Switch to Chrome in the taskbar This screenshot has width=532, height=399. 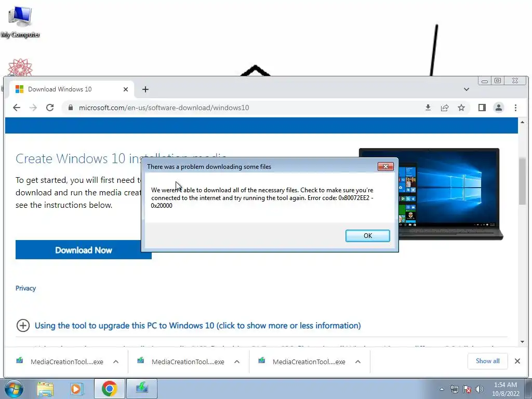tap(109, 389)
